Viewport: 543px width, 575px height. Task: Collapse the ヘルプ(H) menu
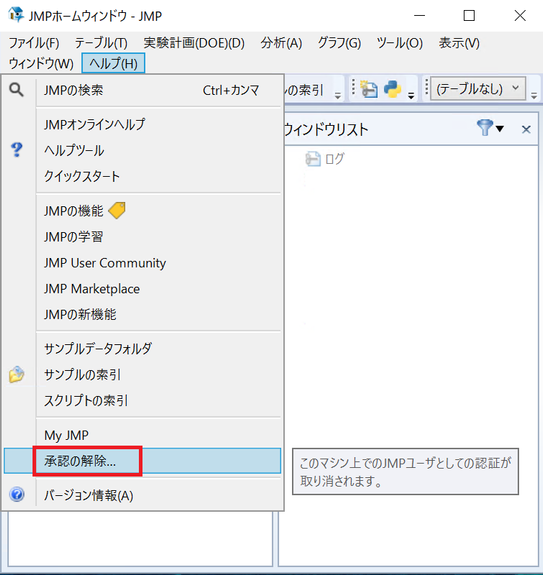pyautogui.click(x=113, y=63)
